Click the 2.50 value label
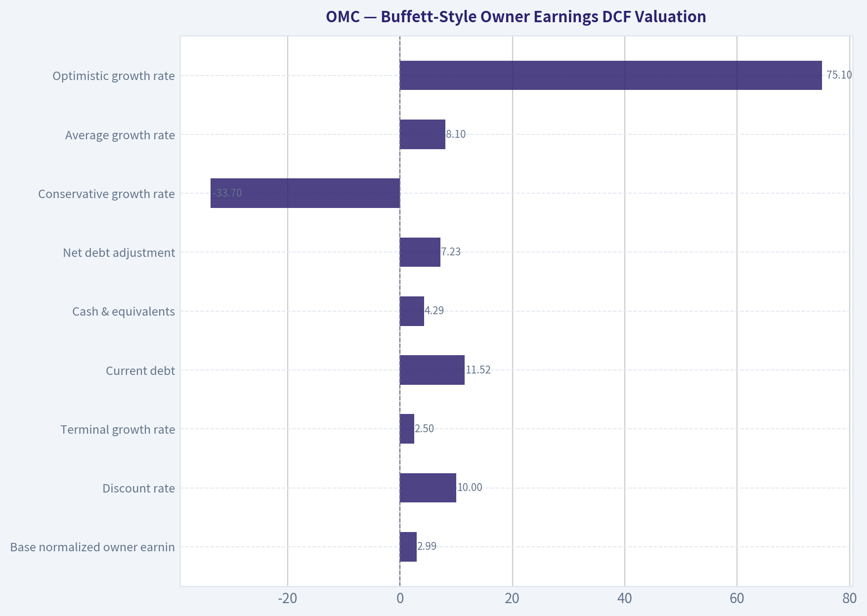 (425, 428)
